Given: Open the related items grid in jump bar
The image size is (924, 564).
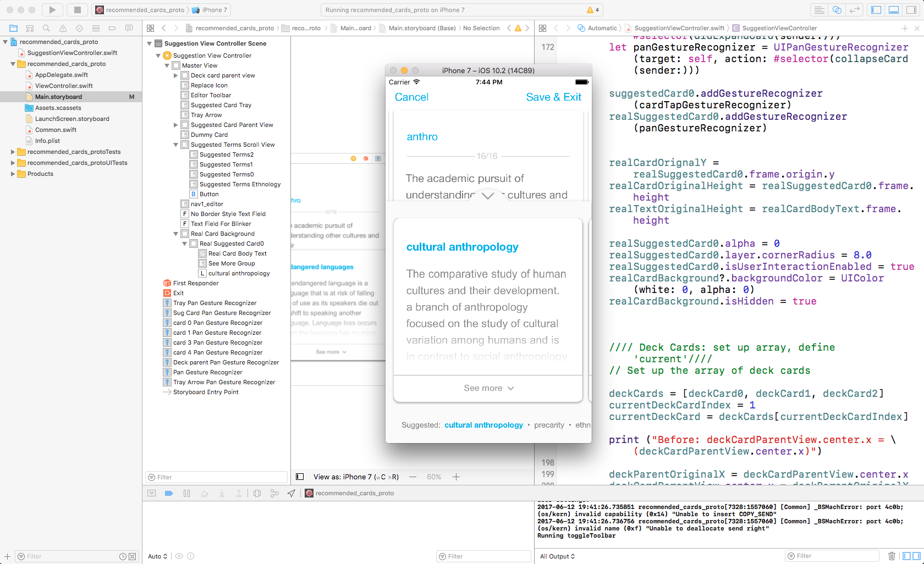Looking at the screenshot, I should (x=150, y=28).
